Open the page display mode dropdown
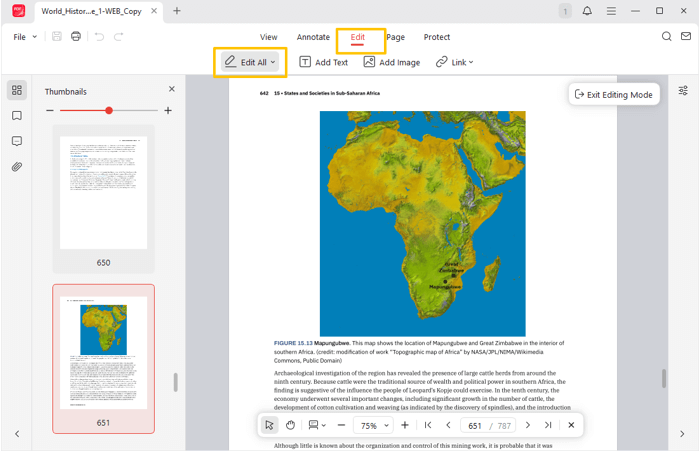The height and width of the screenshot is (451, 700). pos(317,425)
